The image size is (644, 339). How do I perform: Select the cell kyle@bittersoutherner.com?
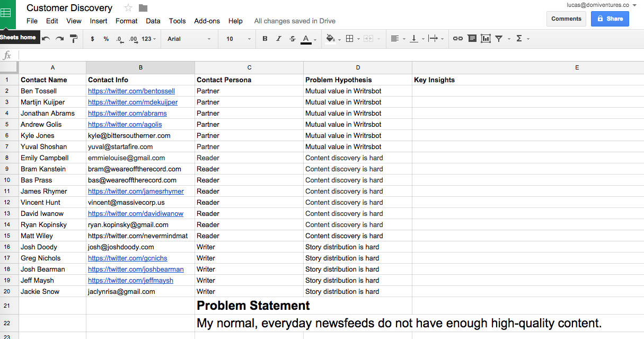(x=140, y=135)
